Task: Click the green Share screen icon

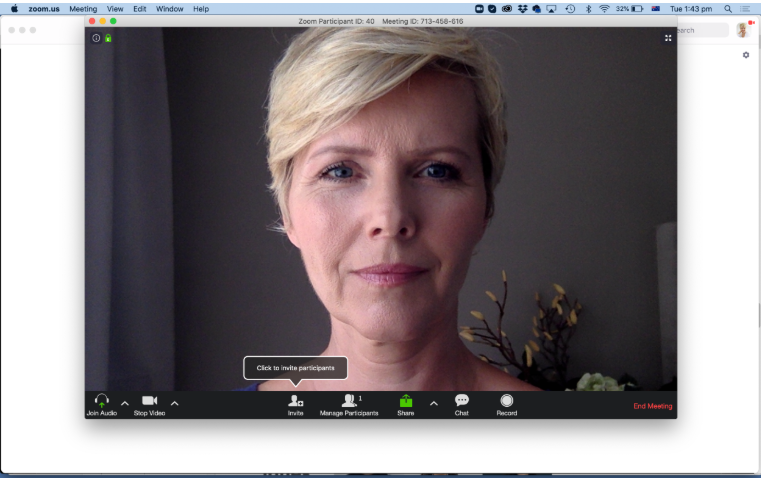Action: [406, 401]
